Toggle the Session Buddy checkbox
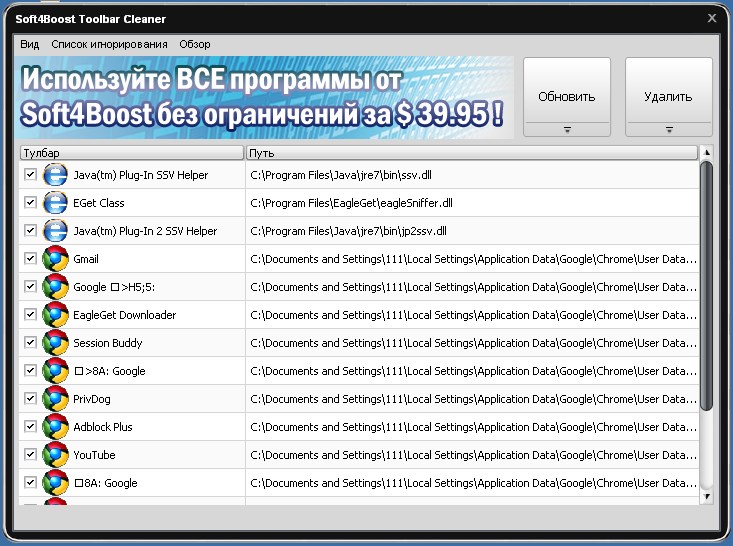The width and height of the screenshot is (733, 546). [30, 343]
